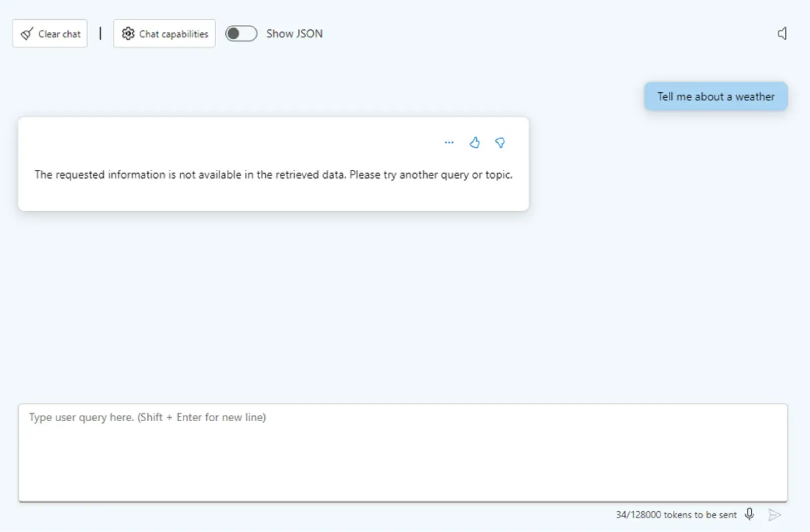Viewport: 810px width, 532px height.
Task: Give thumbs down to the response
Action: [x=500, y=143]
